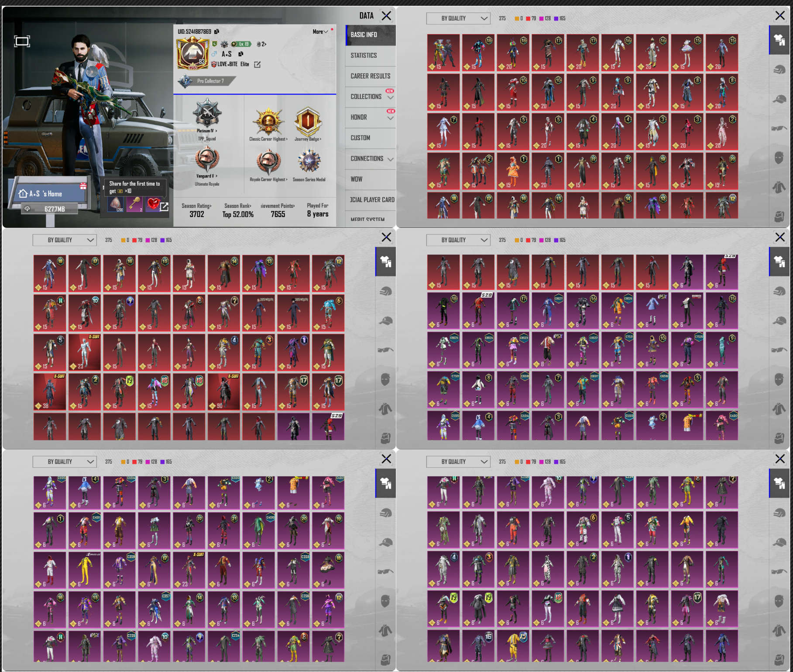Select glasses category icon in the top-right inventory
Viewport: 793px width, 672px height.
click(x=779, y=128)
